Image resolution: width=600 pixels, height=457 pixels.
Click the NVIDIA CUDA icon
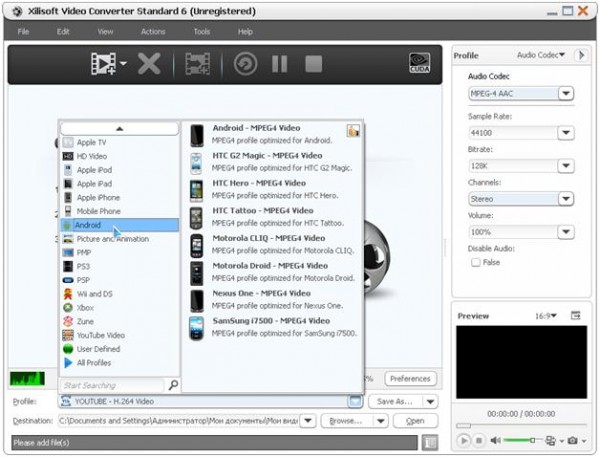point(419,63)
